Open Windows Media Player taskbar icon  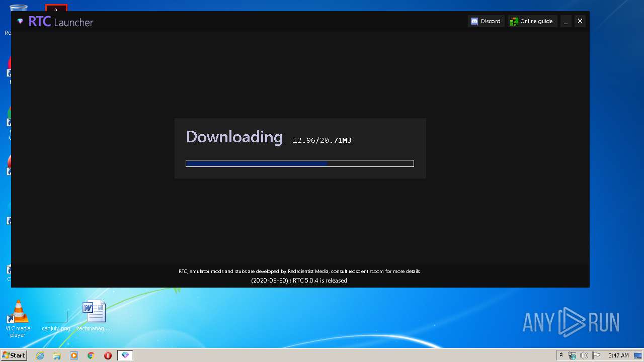tap(74, 355)
